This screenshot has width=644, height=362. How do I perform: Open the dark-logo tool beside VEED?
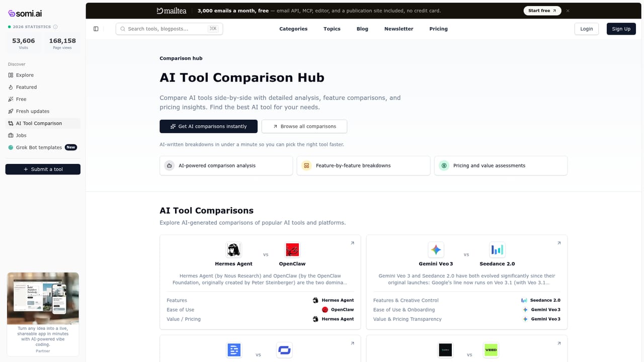click(x=445, y=350)
